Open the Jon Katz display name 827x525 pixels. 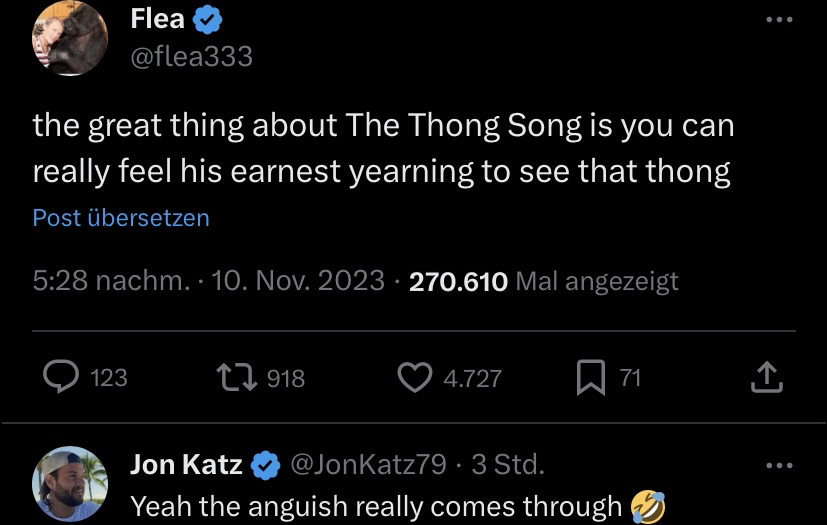tap(186, 465)
